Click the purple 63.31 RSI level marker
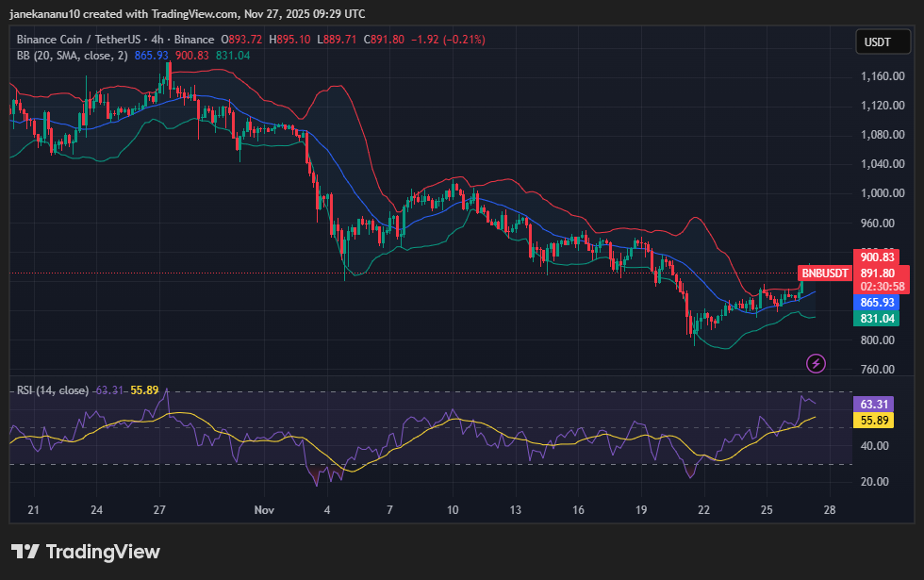This screenshot has width=924, height=580. (875, 404)
